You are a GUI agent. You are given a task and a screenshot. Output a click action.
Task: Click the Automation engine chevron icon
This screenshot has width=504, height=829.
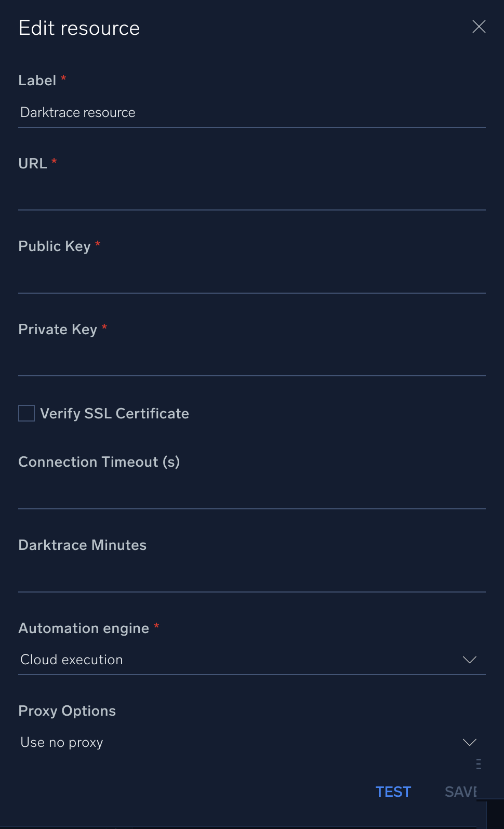(x=469, y=660)
